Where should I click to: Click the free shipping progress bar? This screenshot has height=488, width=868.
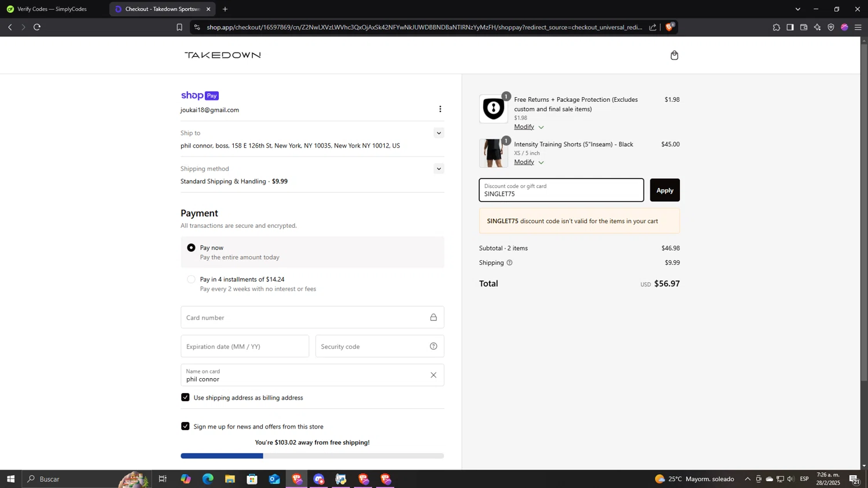[312, 456]
